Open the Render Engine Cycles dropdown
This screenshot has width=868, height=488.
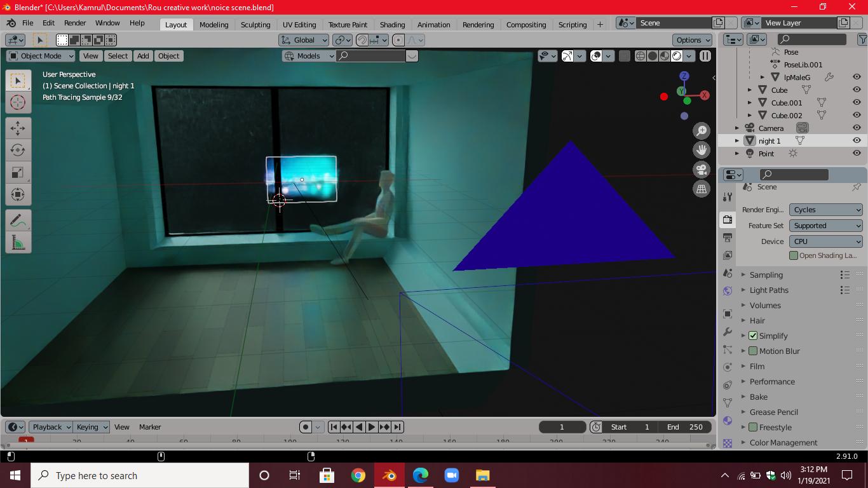pyautogui.click(x=826, y=210)
